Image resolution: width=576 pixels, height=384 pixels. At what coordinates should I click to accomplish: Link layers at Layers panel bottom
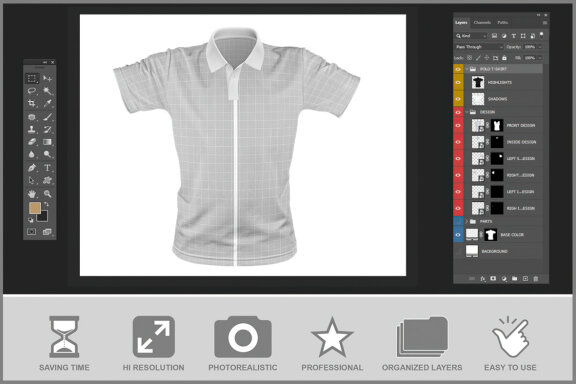472,279
